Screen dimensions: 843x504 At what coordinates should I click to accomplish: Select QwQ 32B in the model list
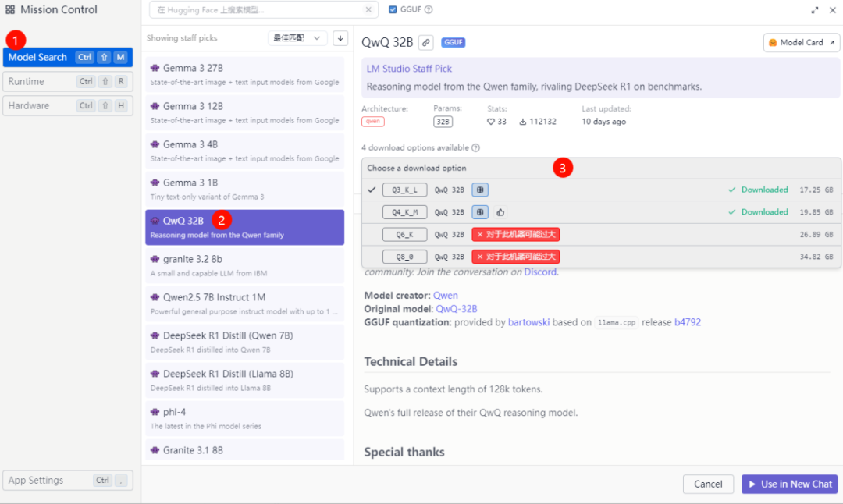tap(244, 227)
